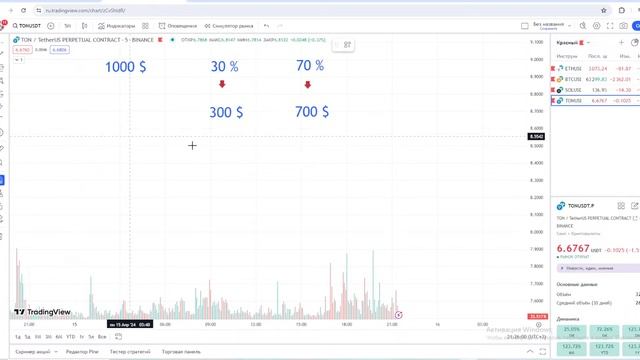The height and width of the screenshot is (360, 640).
Task: Select the YTD date range
Action: 71,337
